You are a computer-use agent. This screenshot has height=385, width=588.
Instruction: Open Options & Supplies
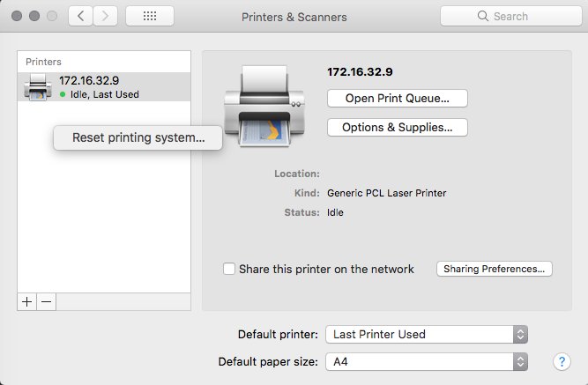click(x=398, y=128)
